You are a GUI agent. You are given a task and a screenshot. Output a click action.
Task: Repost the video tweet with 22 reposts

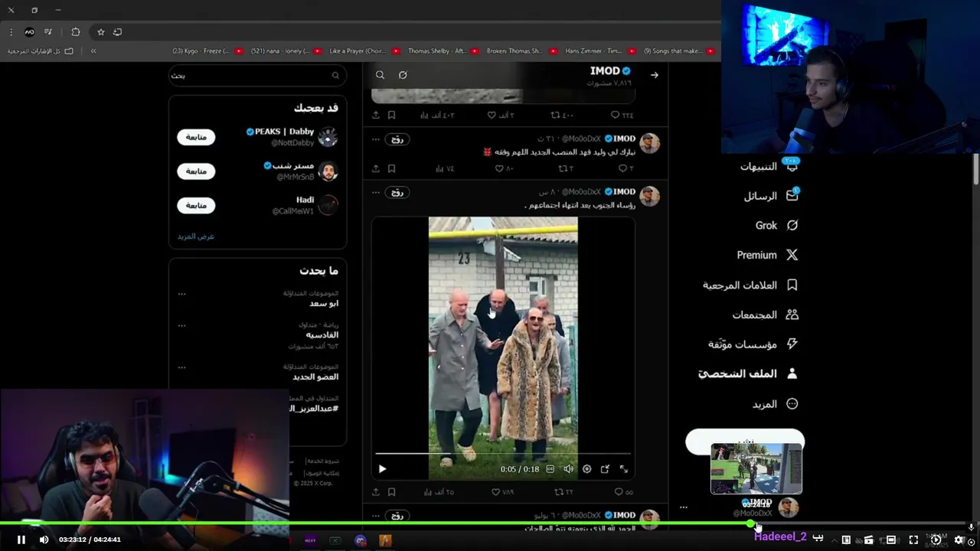563,492
